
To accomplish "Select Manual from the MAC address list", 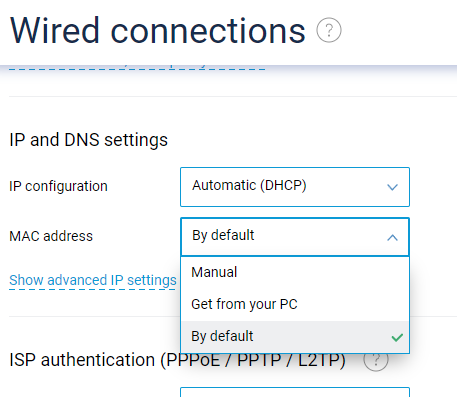I will [x=295, y=272].
